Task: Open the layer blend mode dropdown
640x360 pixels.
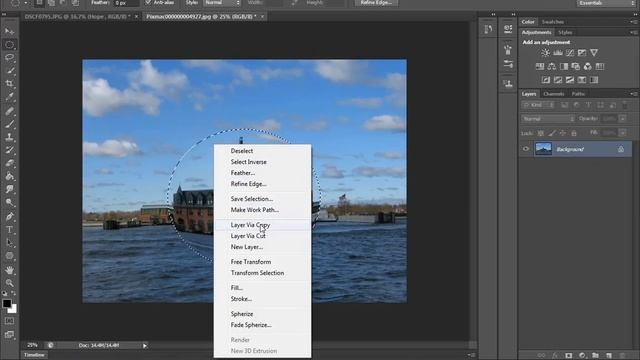Action: point(548,119)
